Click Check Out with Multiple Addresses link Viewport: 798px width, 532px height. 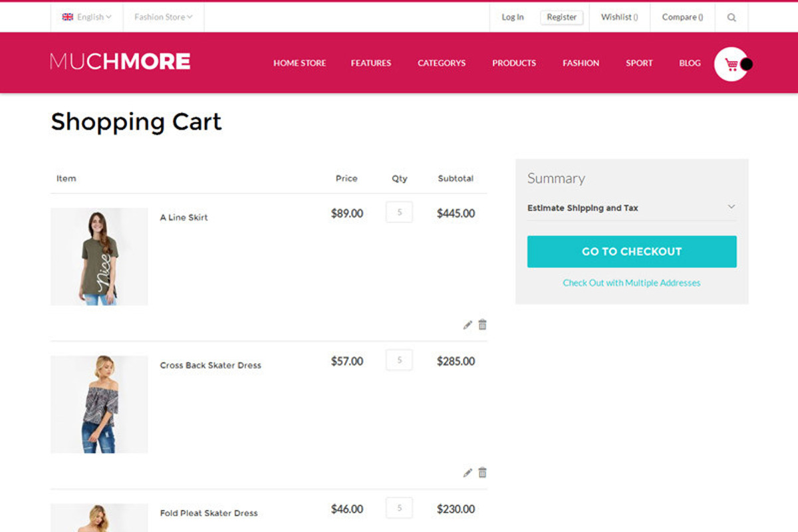pos(631,283)
